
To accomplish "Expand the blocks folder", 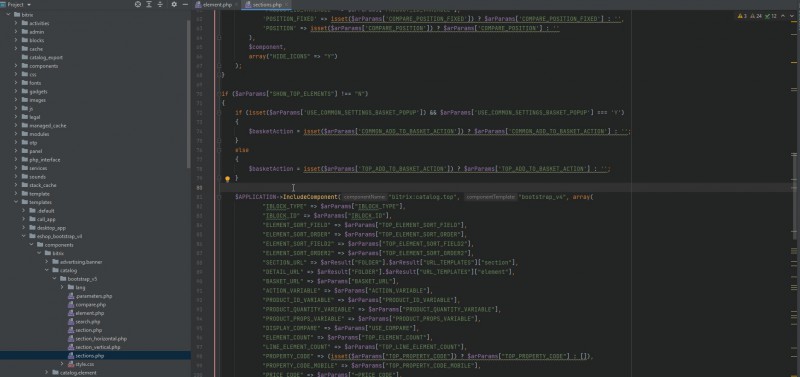I will point(16,40).
